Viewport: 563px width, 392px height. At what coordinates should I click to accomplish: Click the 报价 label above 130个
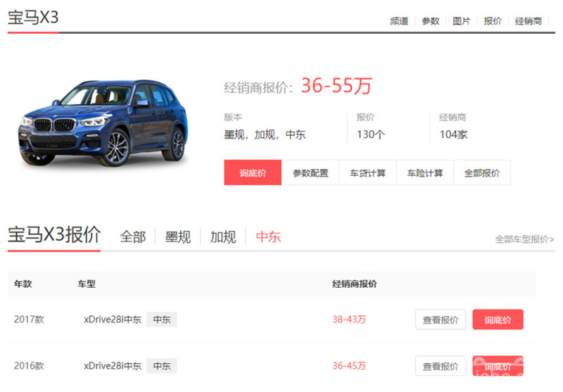click(x=365, y=117)
